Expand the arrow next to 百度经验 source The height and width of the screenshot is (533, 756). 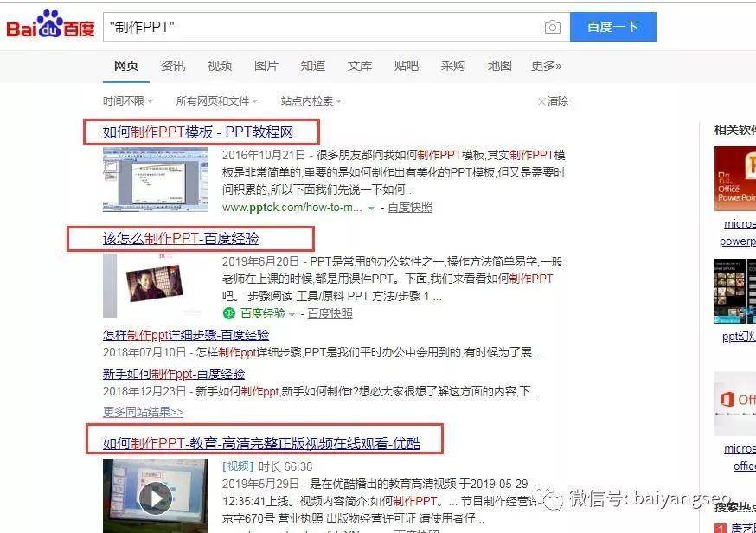(x=292, y=314)
